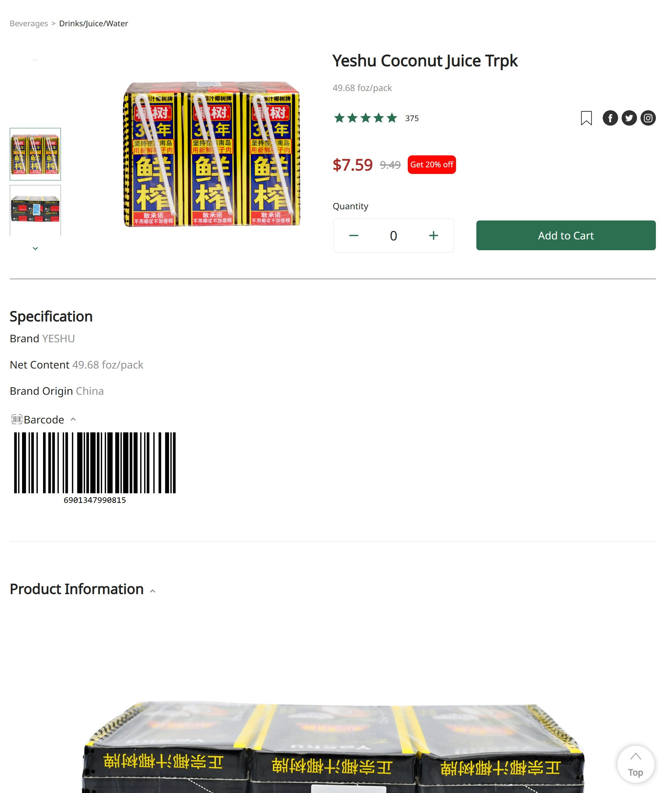Show previous thumbnails with up chevron
This screenshot has height=793, width=672.
coord(35,60)
